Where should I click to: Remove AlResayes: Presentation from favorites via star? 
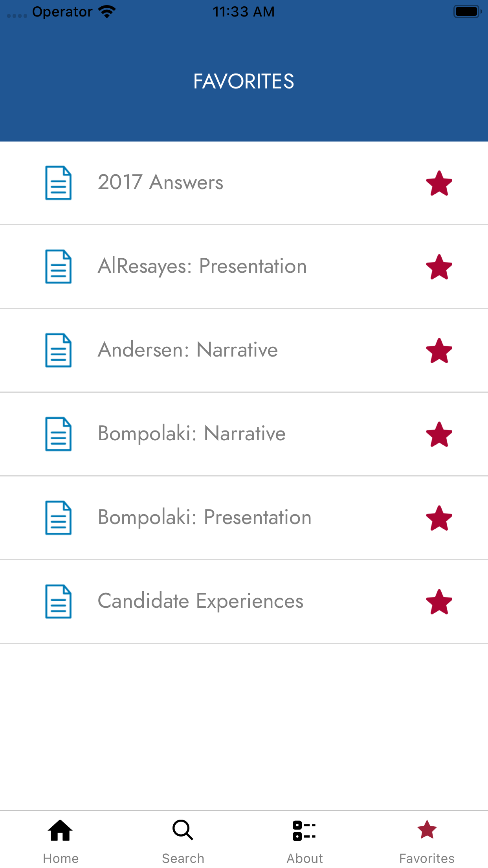click(439, 267)
